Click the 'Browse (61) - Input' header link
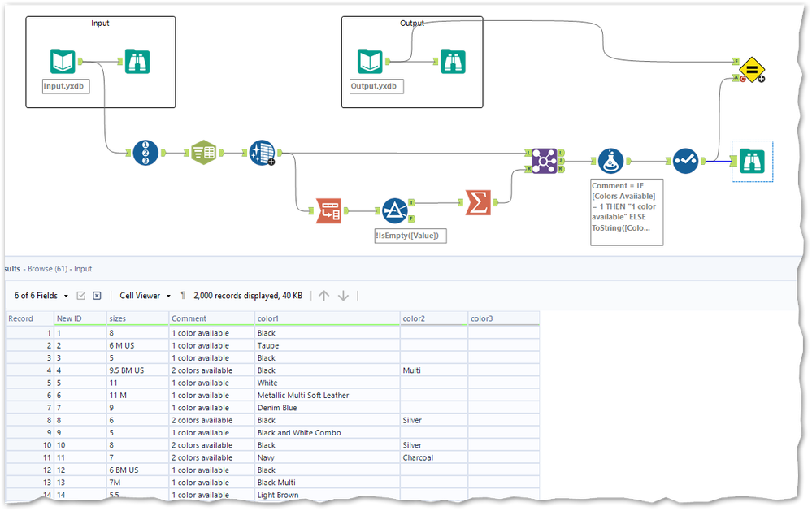Image resolution: width=812 pixels, height=511 pixels. coord(61,269)
